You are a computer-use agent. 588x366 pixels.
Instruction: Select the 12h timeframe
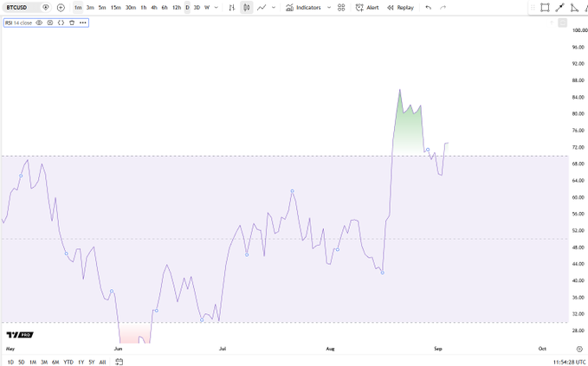click(177, 8)
